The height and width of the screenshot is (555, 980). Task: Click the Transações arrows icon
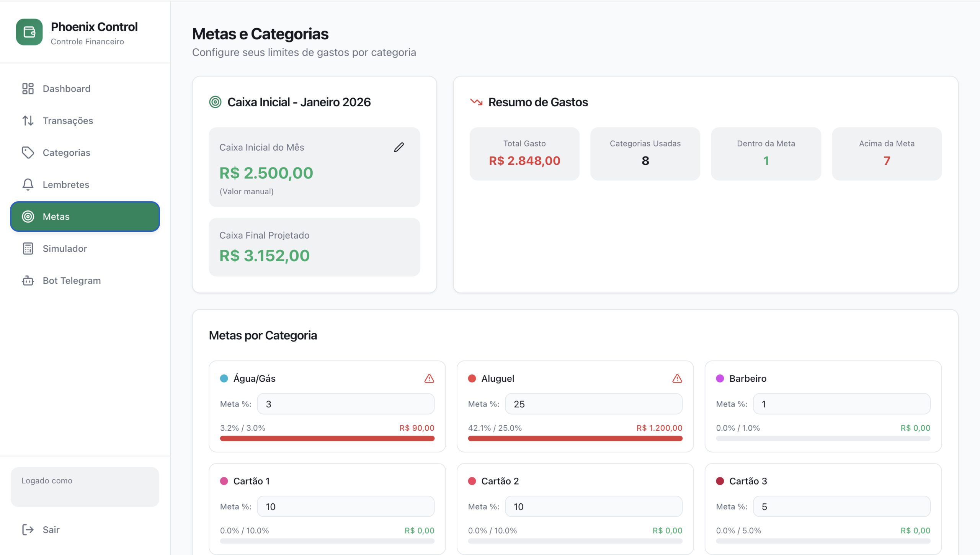[28, 121]
